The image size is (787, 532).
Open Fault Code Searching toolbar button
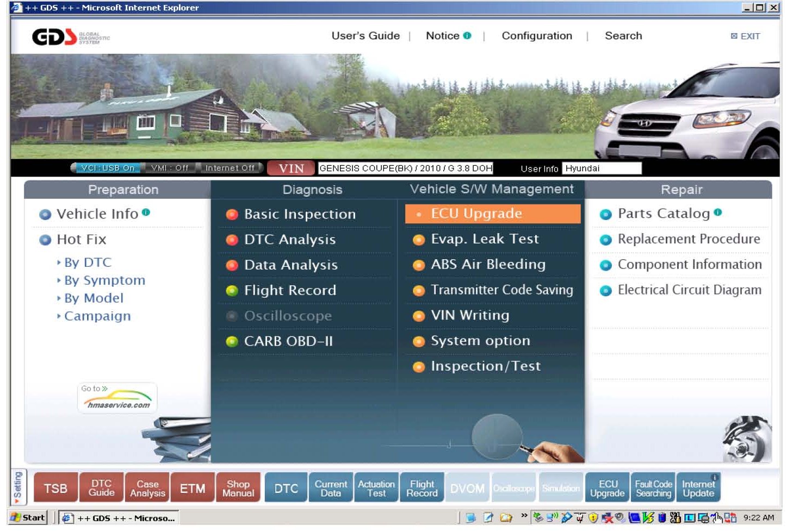[x=653, y=488]
